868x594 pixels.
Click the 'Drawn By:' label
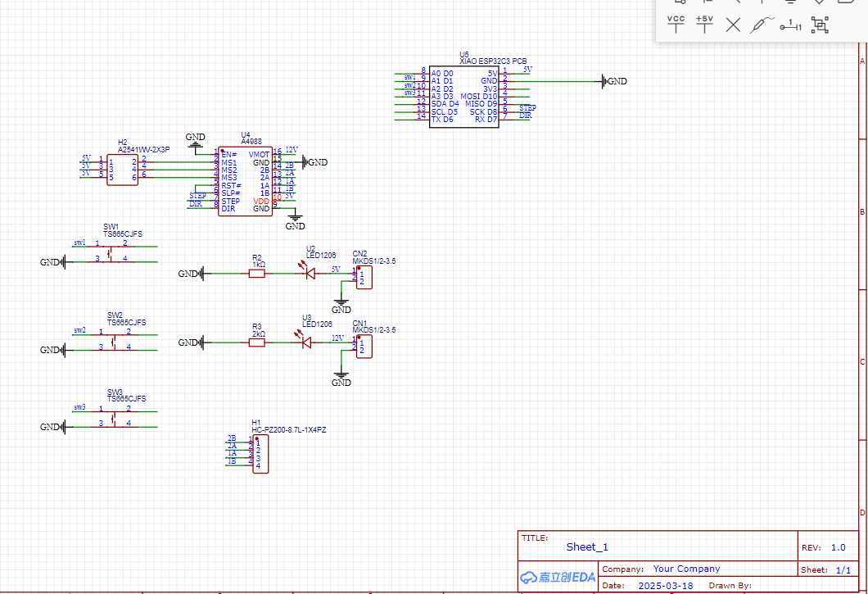click(x=730, y=586)
